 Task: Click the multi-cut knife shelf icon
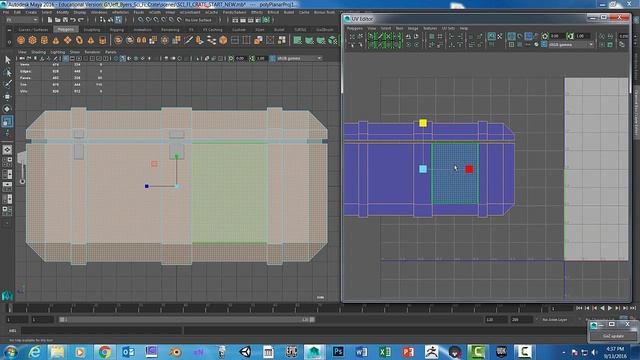click(188, 40)
